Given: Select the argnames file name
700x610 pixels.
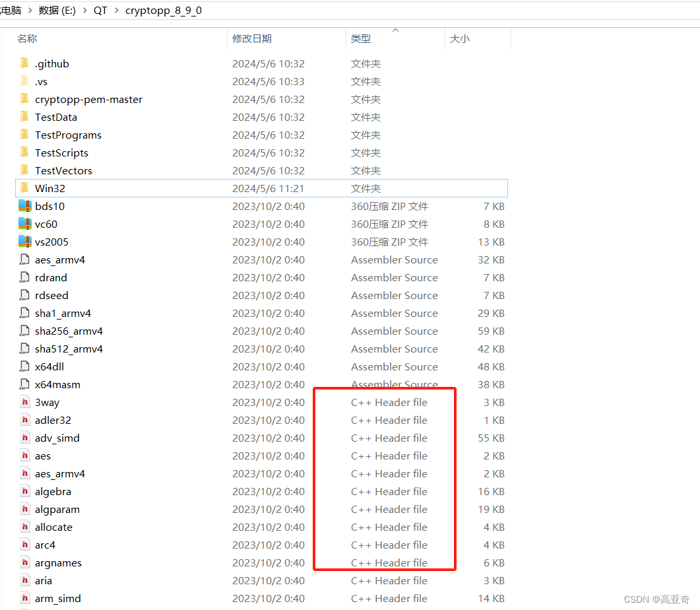Looking at the screenshot, I should point(58,563).
